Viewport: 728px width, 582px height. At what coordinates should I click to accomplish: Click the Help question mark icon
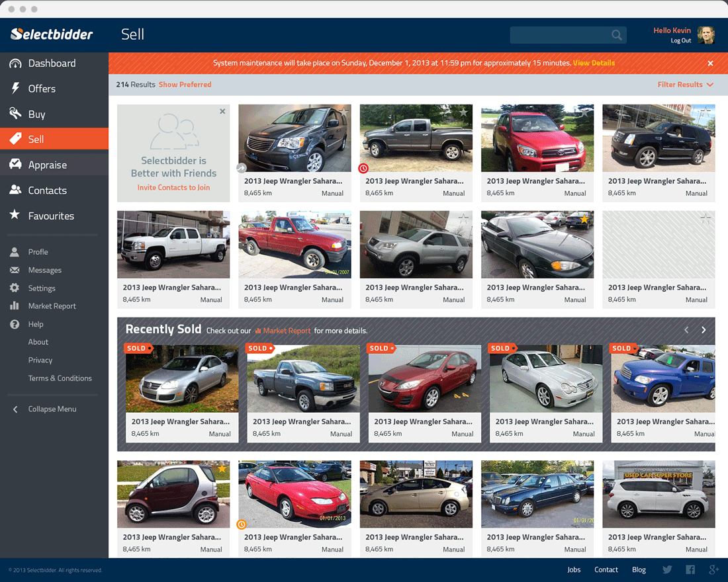[x=15, y=324]
